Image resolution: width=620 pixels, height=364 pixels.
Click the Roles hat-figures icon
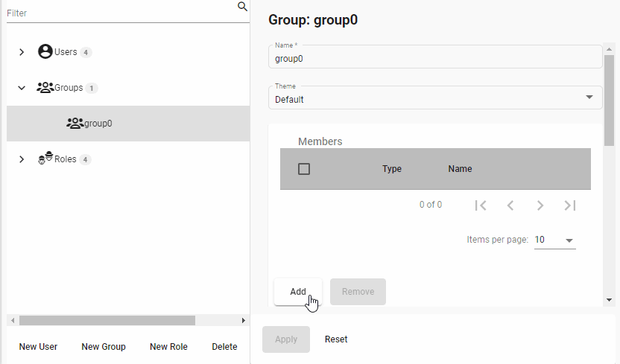click(x=45, y=158)
